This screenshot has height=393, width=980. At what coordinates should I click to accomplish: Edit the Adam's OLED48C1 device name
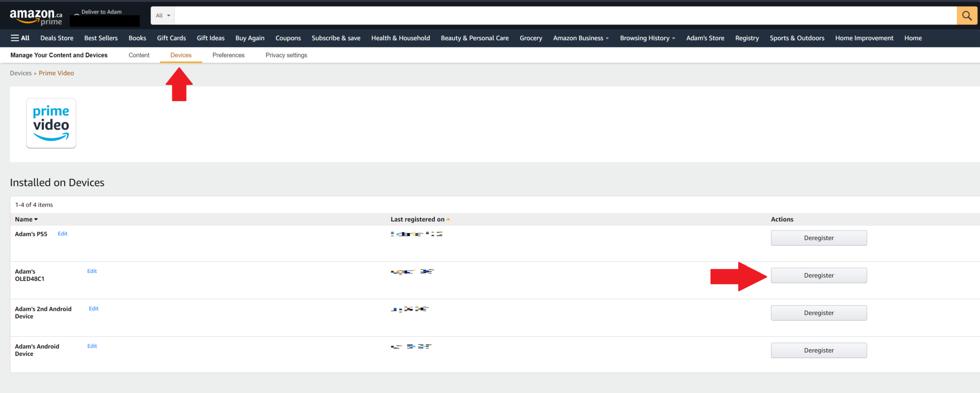pos(92,271)
